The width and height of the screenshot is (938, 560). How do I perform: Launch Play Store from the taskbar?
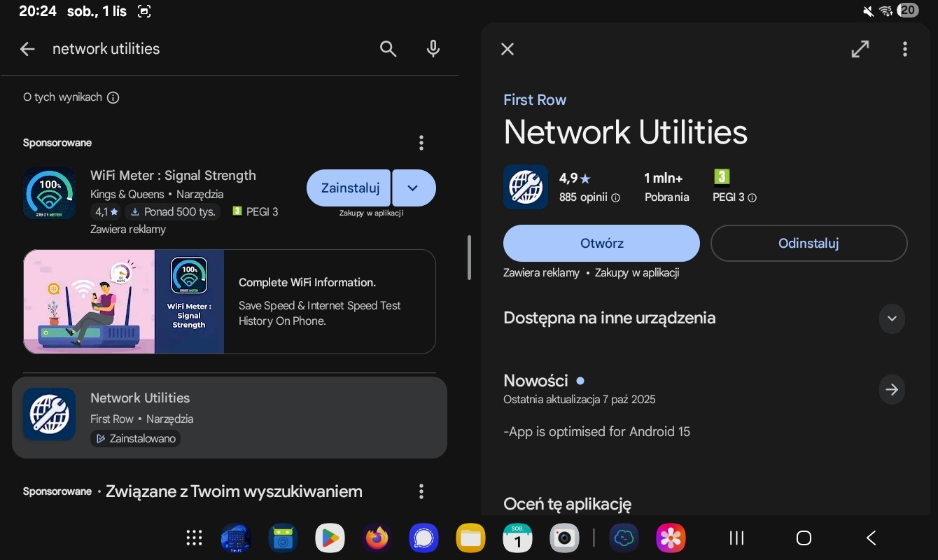pos(330,538)
